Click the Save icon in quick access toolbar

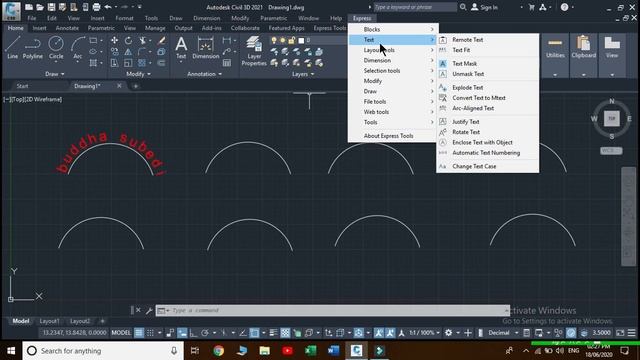coord(51,7)
